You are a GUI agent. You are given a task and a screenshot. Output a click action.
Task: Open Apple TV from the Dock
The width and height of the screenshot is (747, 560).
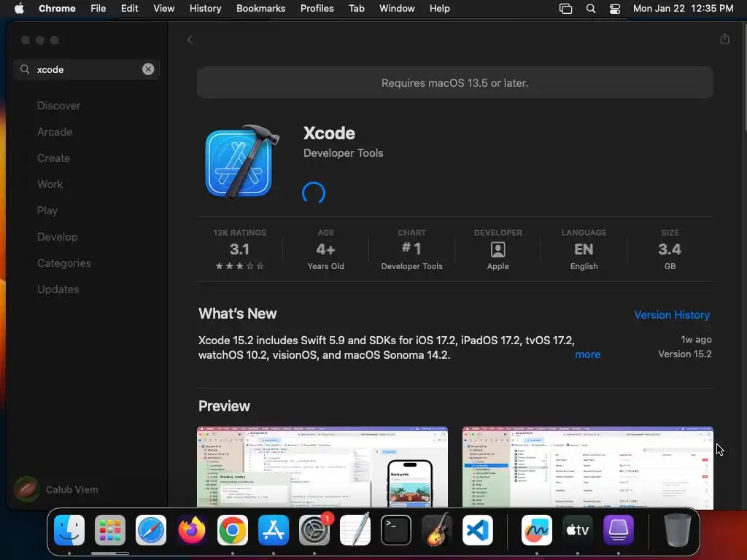(x=578, y=530)
